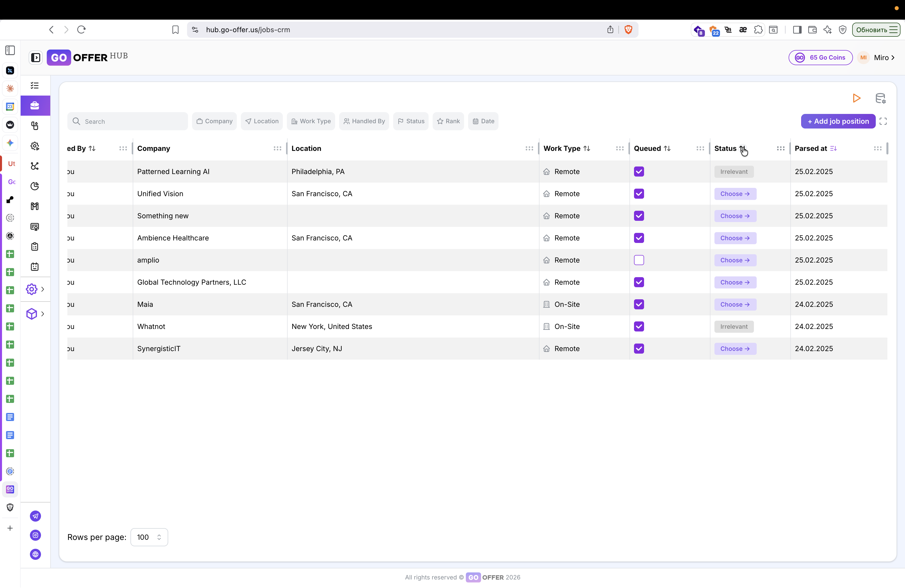Open the database settings icon
This screenshot has height=588, width=905.
pyautogui.click(x=880, y=98)
